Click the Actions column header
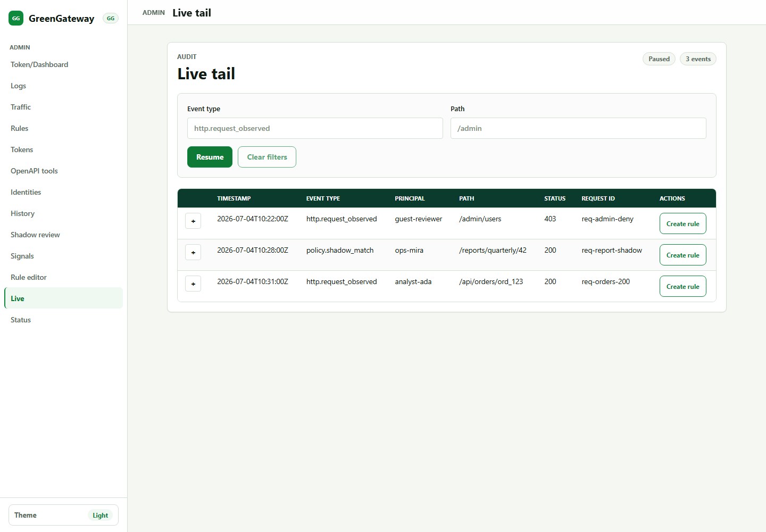 coord(672,198)
